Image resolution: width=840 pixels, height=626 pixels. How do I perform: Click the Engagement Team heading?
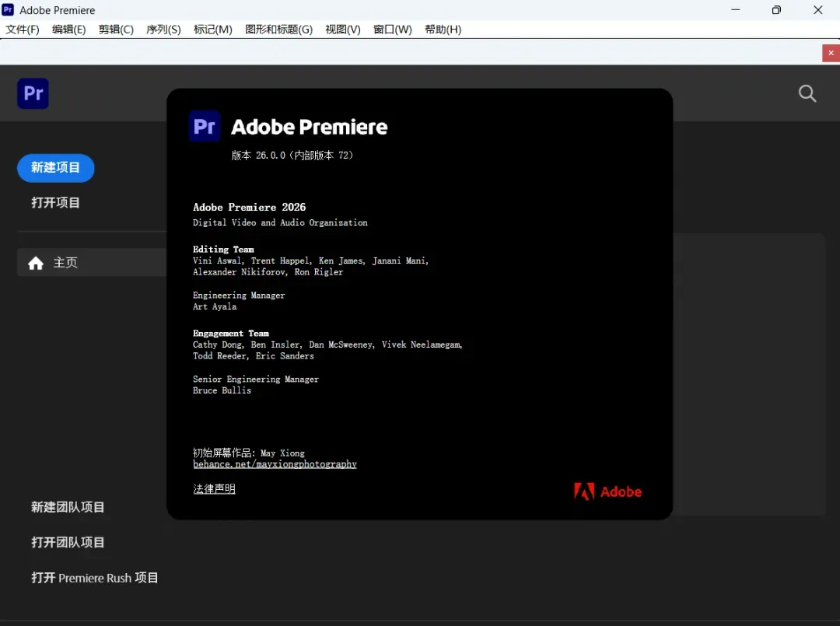tap(231, 334)
